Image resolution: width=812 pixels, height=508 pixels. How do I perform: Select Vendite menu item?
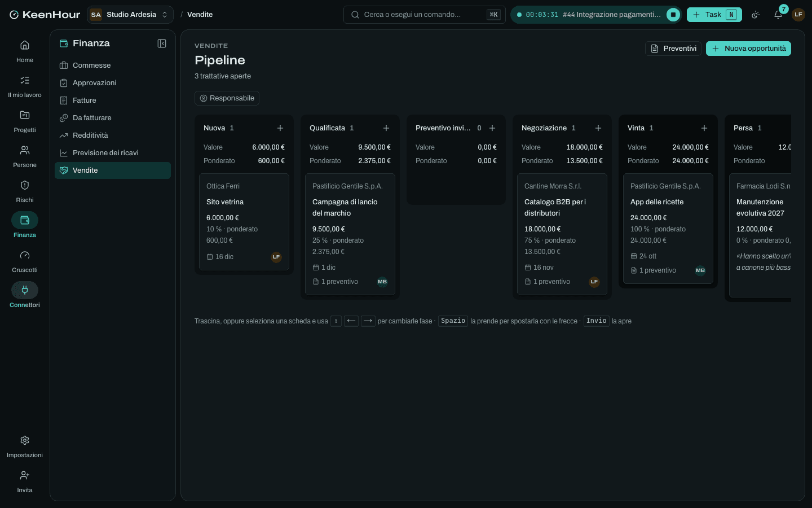pos(113,170)
